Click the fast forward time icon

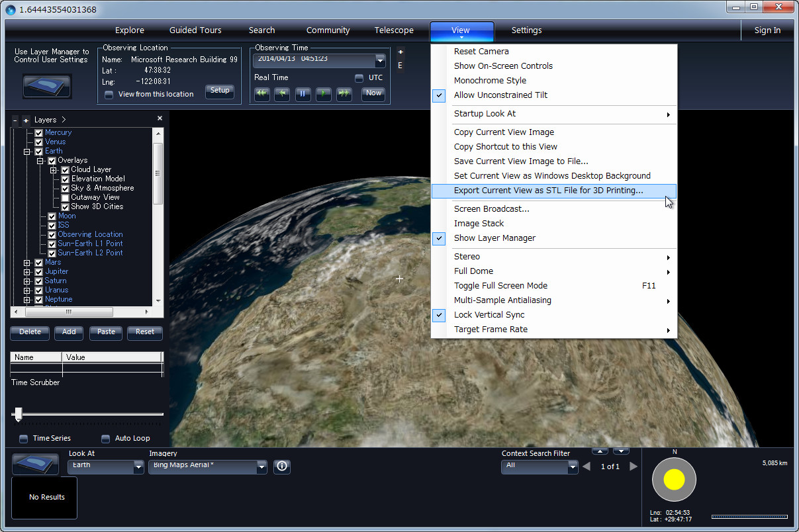pyautogui.click(x=344, y=93)
